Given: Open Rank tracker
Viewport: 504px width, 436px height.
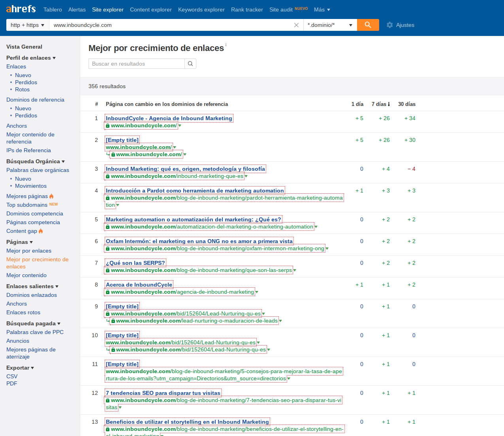Looking at the screenshot, I should point(247,9).
